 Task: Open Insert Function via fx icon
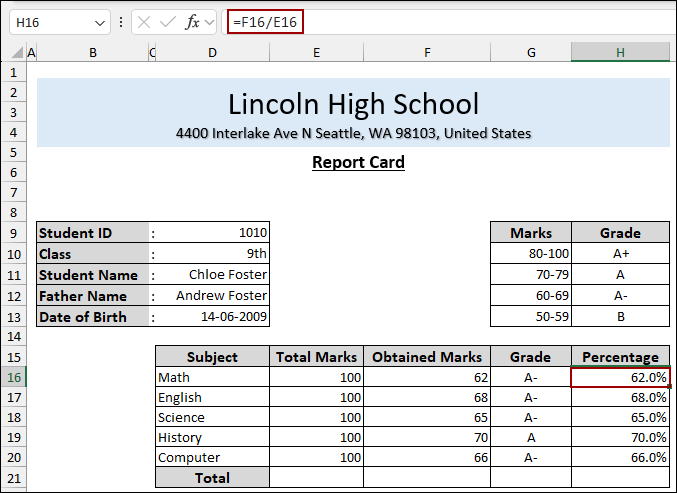tap(194, 22)
